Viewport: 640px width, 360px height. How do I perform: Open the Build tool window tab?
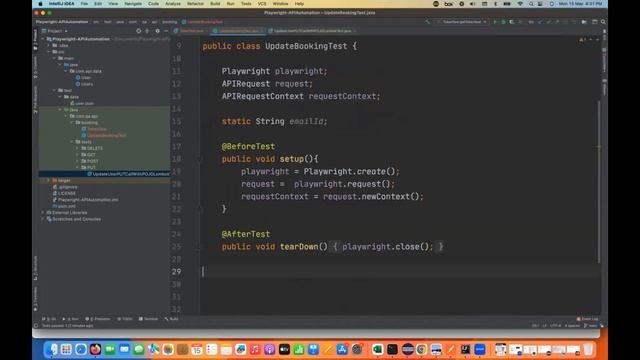click(x=172, y=319)
